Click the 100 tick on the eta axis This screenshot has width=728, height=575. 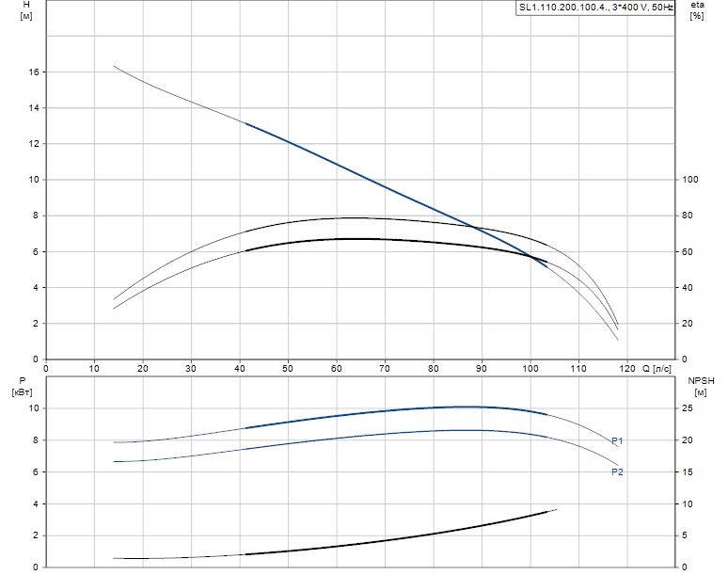690,180
